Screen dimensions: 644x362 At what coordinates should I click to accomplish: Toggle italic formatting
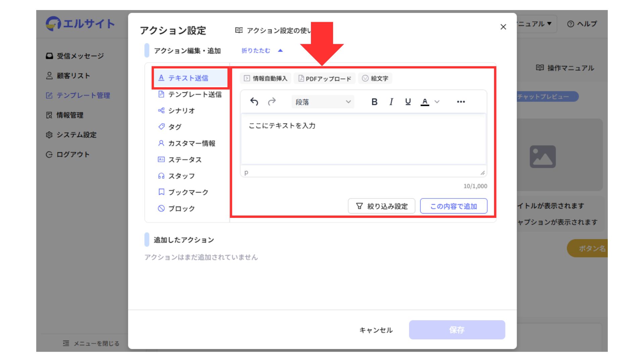pos(391,102)
